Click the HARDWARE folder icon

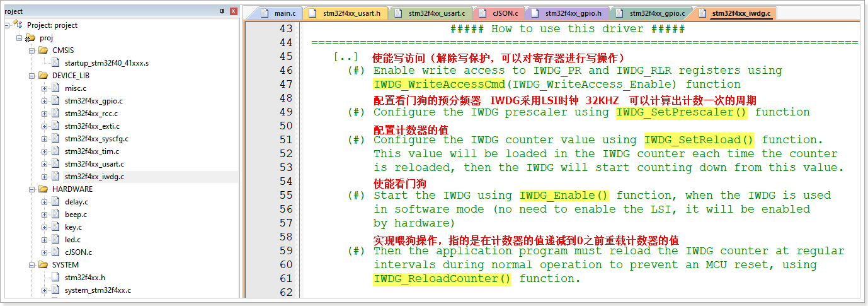[x=43, y=189]
